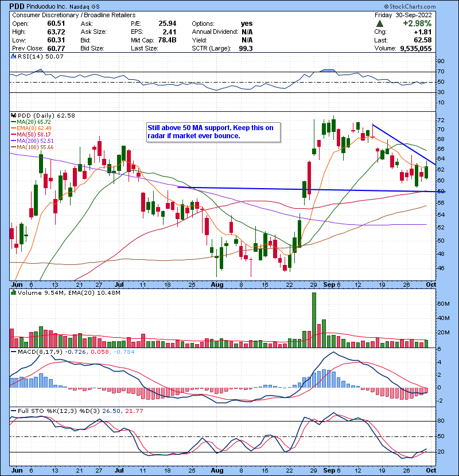Click the 'Aug' label on the price axis

point(217,285)
